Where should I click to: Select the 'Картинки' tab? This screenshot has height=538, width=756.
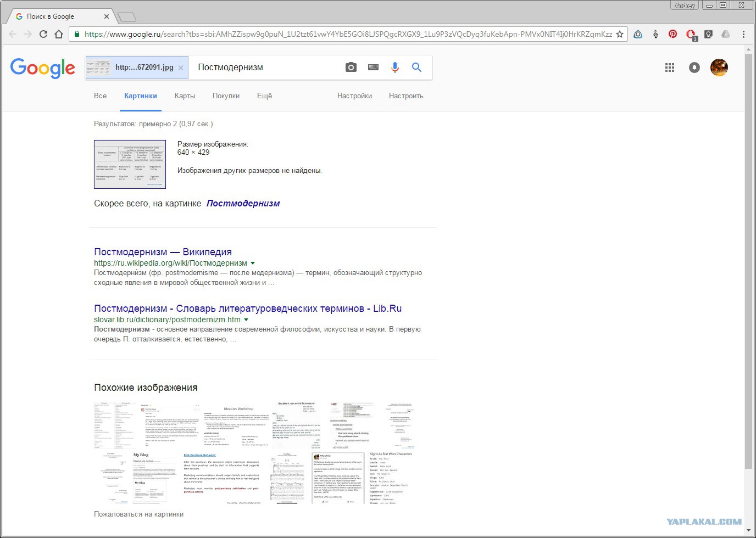click(141, 96)
